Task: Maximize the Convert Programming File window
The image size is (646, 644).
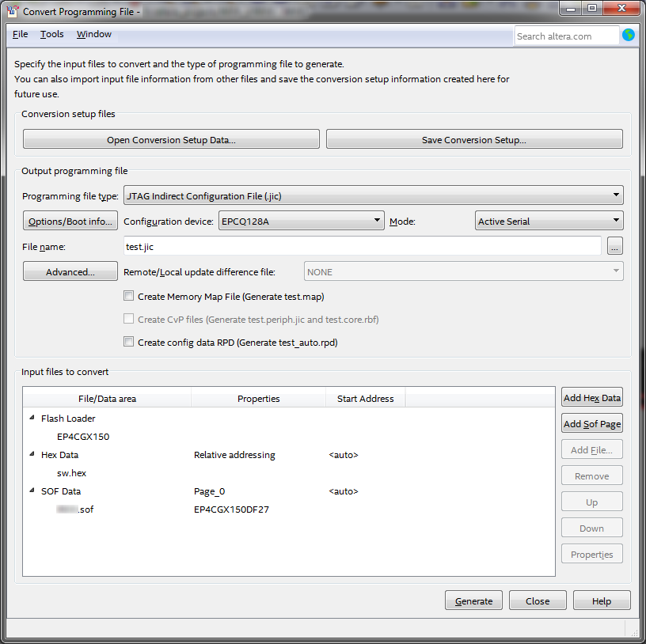Action: coord(592,9)
